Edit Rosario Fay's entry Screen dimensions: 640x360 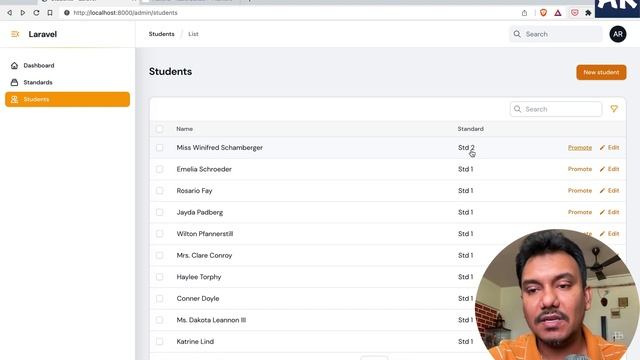click(x=609, y=191)
